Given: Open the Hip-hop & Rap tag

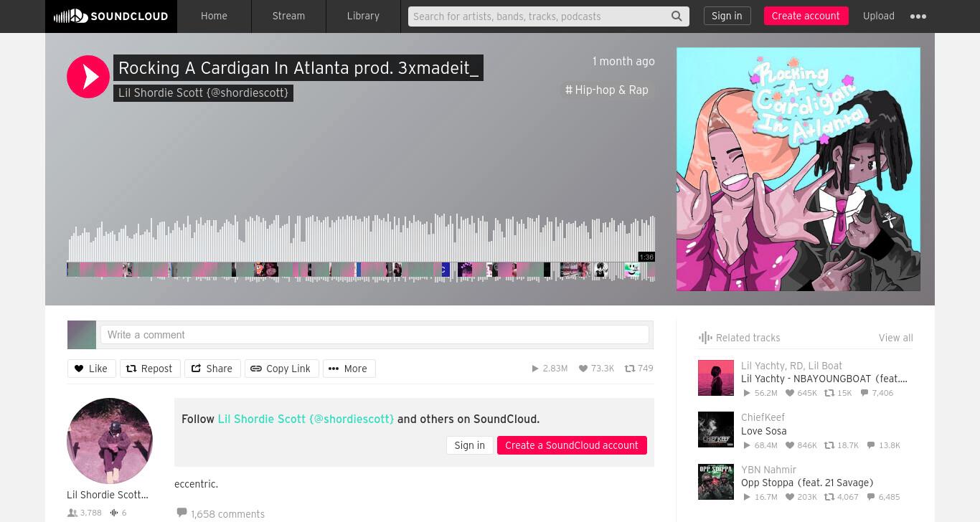Looking at the screenshot, I should (607, 90).
